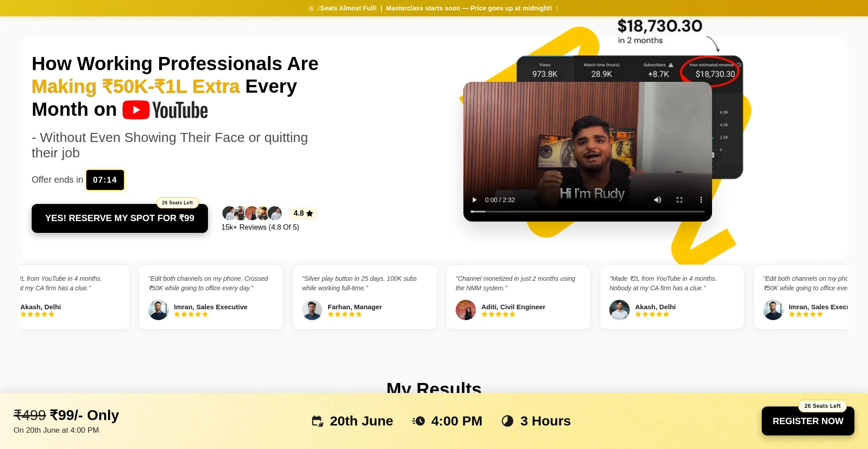The width and height of the screenshot is (868, 449).
Task: Click the clock icon beside "4:00 PM"
Action: 419,421
